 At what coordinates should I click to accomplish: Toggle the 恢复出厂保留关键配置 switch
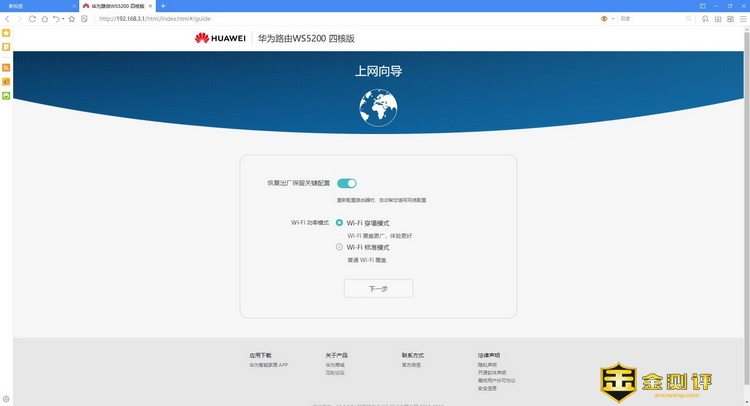pyautogui.click(x=346, y=183)
